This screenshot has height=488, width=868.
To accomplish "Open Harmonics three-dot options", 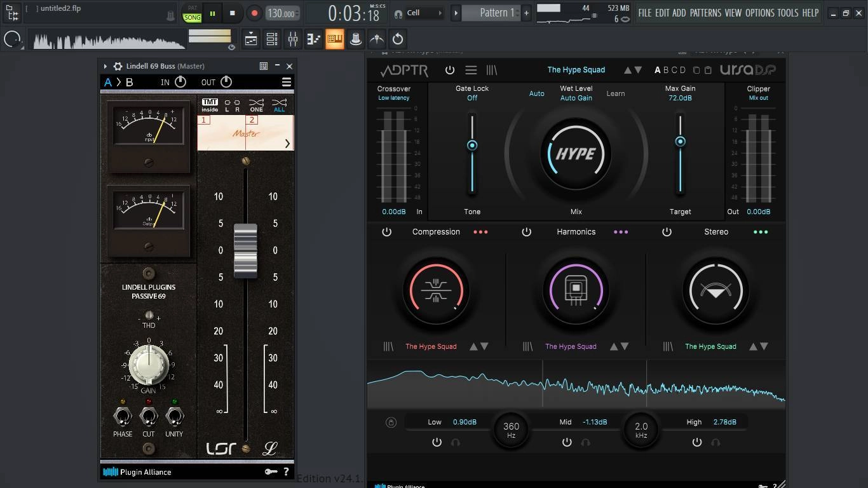I will (621, 232).
